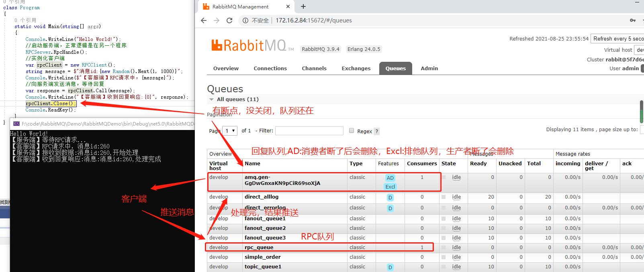Screen dimensions: 644x272
Task: Click the page vertical scrollbar thumb
Action: pos(642,112)
